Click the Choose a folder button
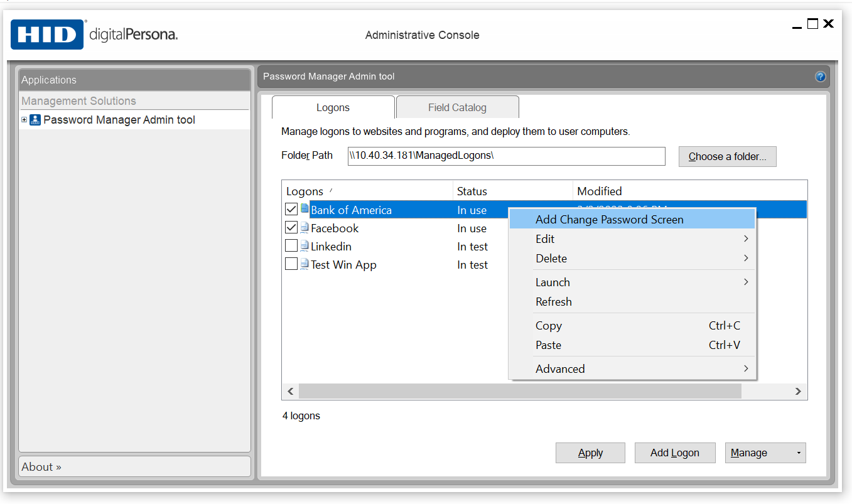852x504 pixels. pos(727,156)
